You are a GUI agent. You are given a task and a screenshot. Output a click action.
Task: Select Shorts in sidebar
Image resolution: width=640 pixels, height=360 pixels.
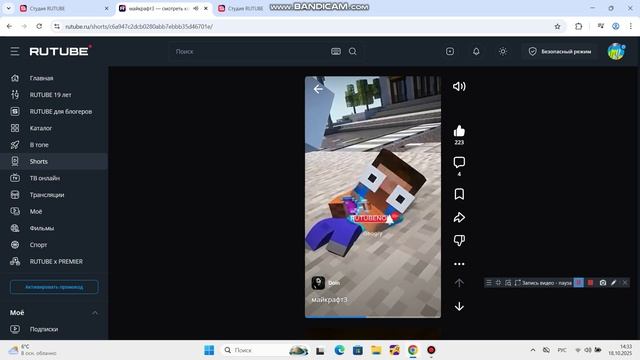click(54, 162)
